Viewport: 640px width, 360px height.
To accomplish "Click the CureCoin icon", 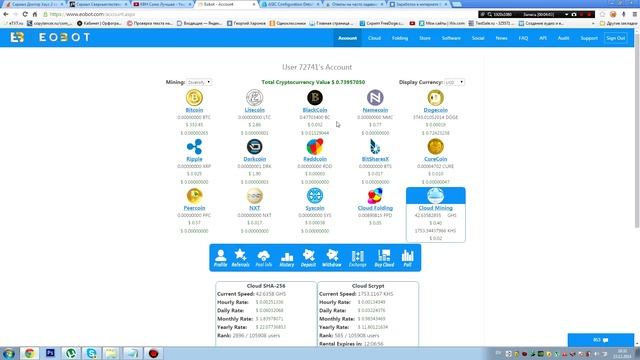I will [x=436, y=147].
